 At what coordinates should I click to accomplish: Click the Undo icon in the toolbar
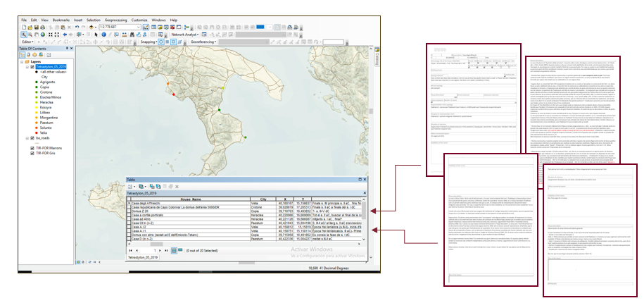click(76, 27)
